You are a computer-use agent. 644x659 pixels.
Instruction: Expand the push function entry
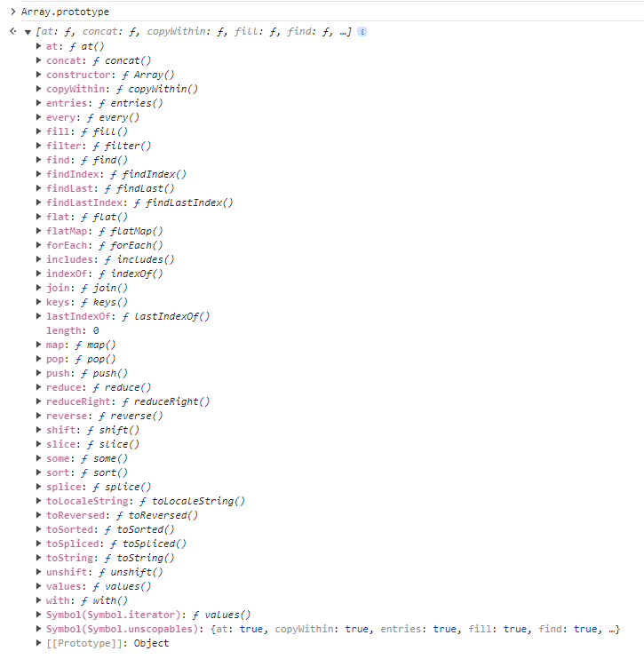[x=39, y=373]
